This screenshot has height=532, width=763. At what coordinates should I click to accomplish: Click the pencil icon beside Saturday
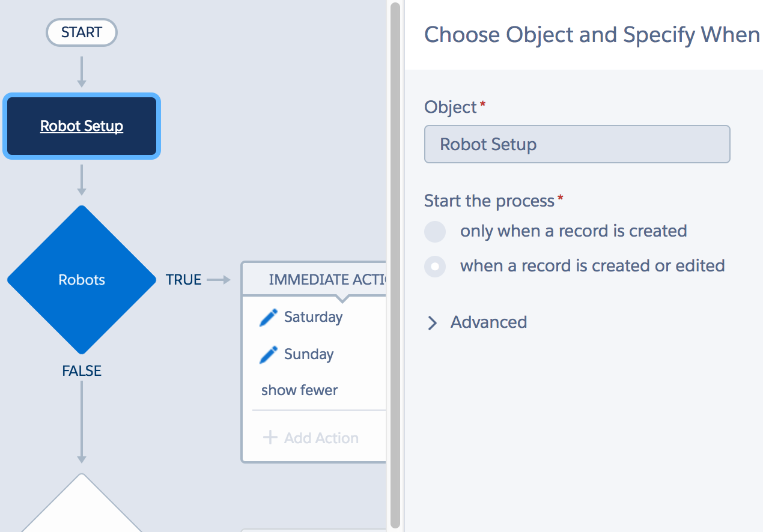pos(268,318)
